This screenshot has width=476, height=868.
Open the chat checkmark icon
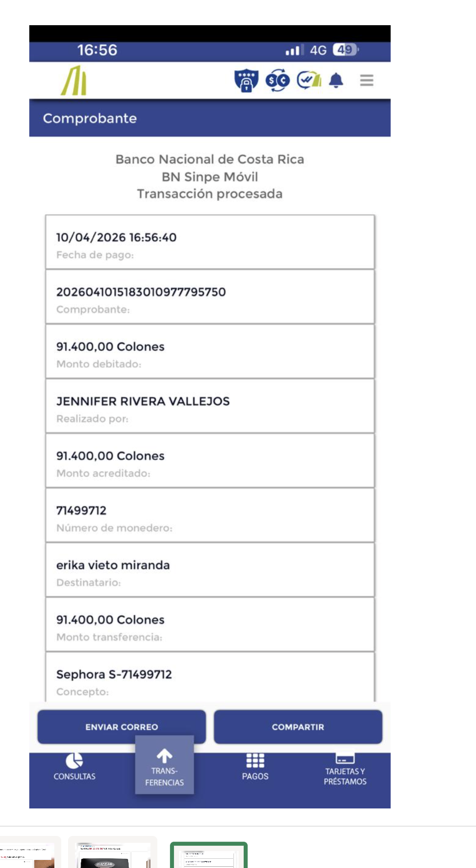[x=308, y=81]
